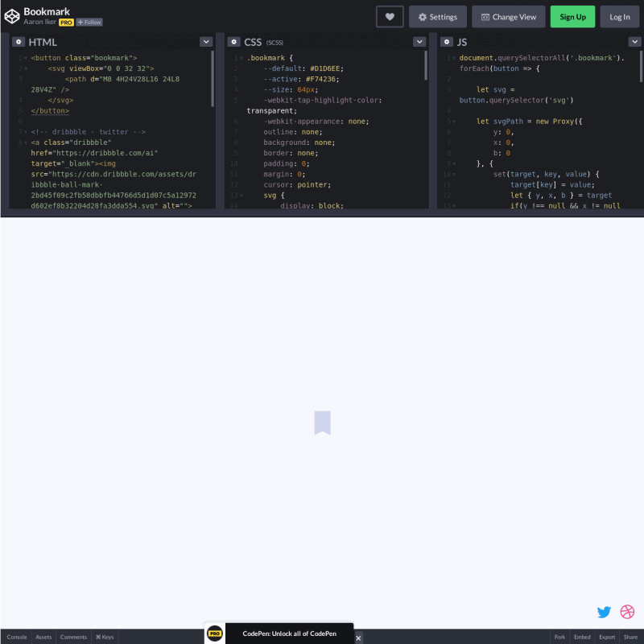Click the Dribbble ball icon

[x=627, y=612]
